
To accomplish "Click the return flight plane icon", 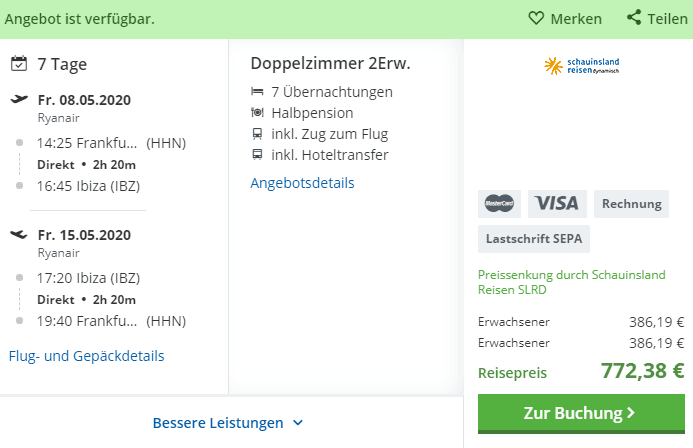I will 18,235.
